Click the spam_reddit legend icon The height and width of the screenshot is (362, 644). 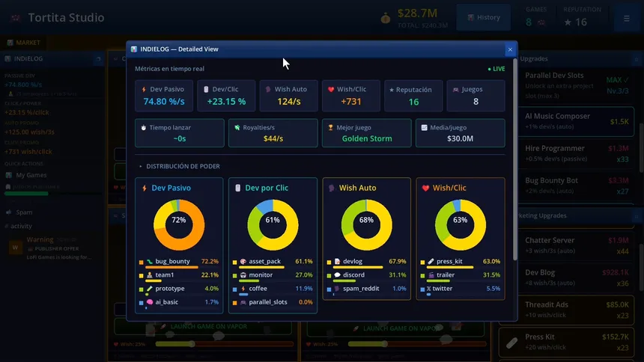(x=337, y=289)
